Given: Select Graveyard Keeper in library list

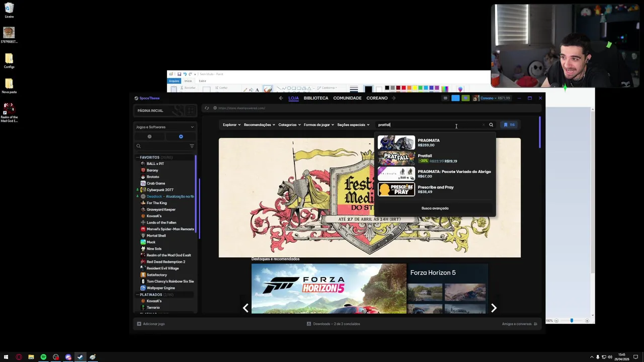Looking at the screenshot, I should click(x=161, y=210).
